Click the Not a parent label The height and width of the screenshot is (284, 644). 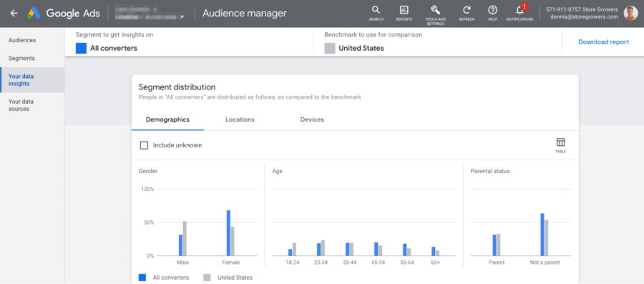tap(545, 263)
